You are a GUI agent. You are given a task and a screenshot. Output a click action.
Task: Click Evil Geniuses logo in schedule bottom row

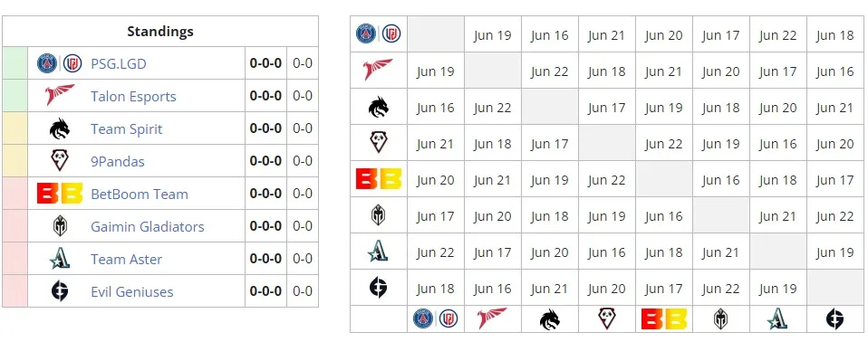pos(834,319)
